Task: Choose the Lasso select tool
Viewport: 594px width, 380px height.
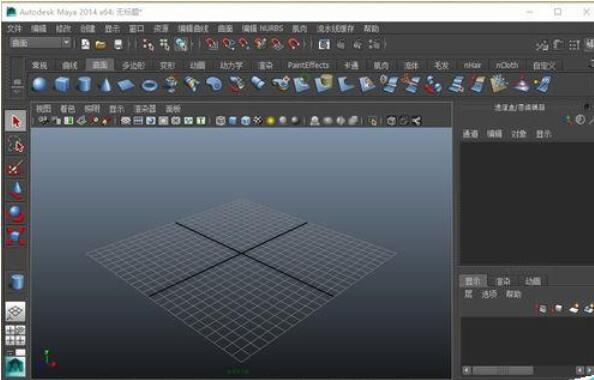Action: (16, 145)
